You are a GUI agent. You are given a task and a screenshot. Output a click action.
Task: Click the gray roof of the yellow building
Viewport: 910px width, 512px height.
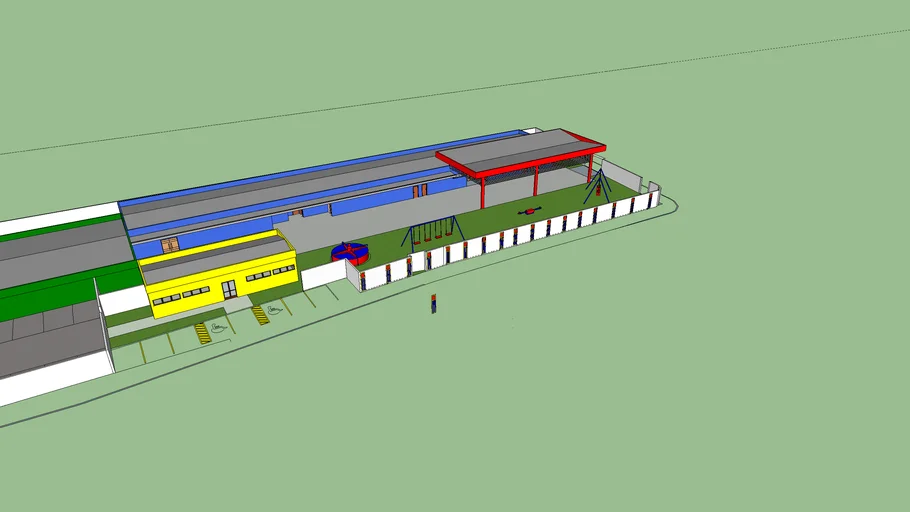pos(215,257)
